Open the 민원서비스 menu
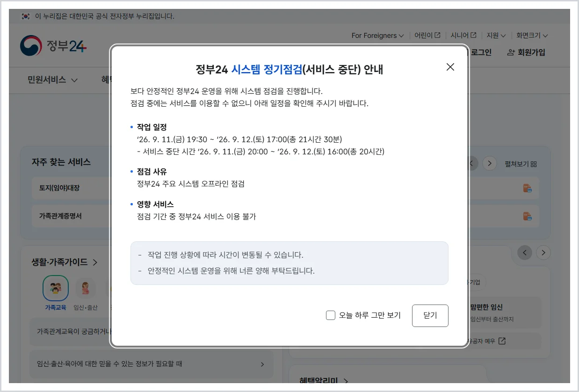 pyautogui.click(x=52, y=80)
